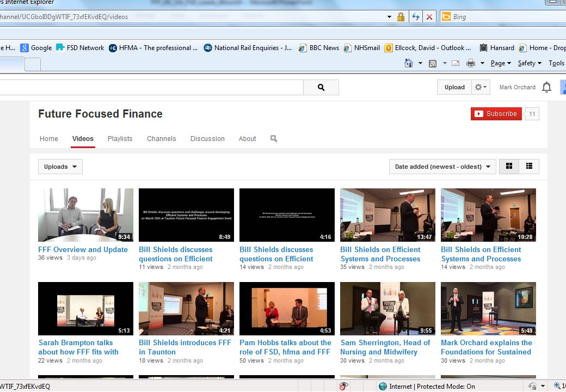
Task: Switch to the Playlists tab
Action: [120, 139]
